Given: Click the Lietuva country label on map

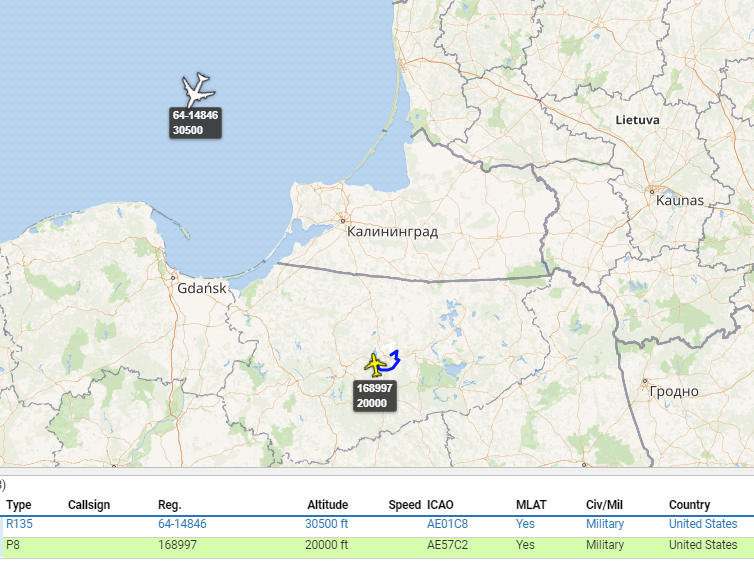Looking at the screenshot, I should click(637, 120).
